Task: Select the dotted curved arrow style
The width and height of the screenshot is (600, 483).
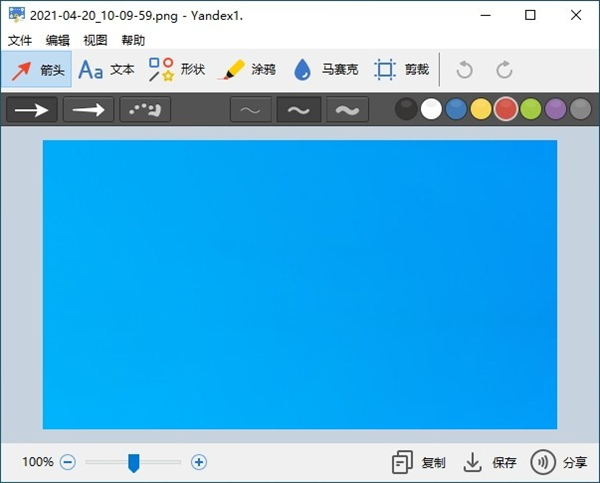Action: [x=145, y=110]
